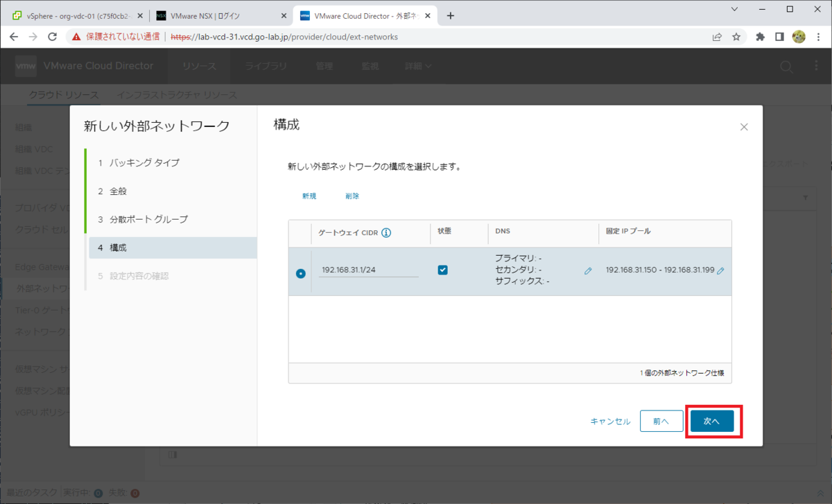Click the Chrome forward arrow

coord(33,37)
